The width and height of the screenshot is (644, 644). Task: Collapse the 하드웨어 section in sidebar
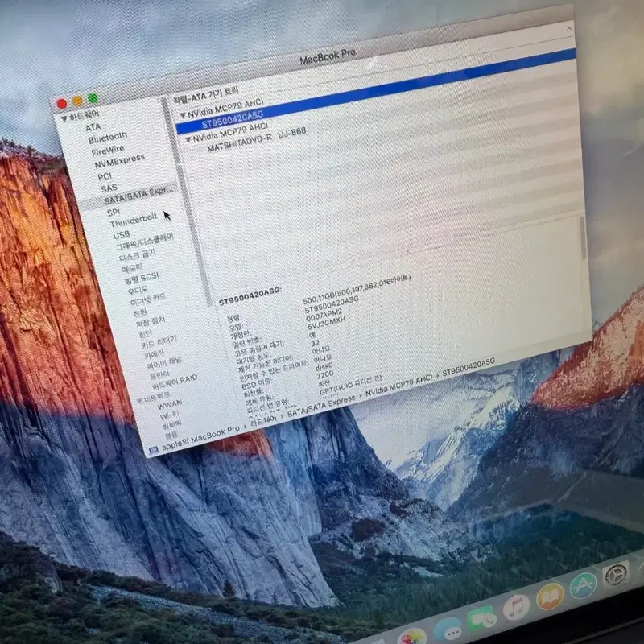[64, 118]
